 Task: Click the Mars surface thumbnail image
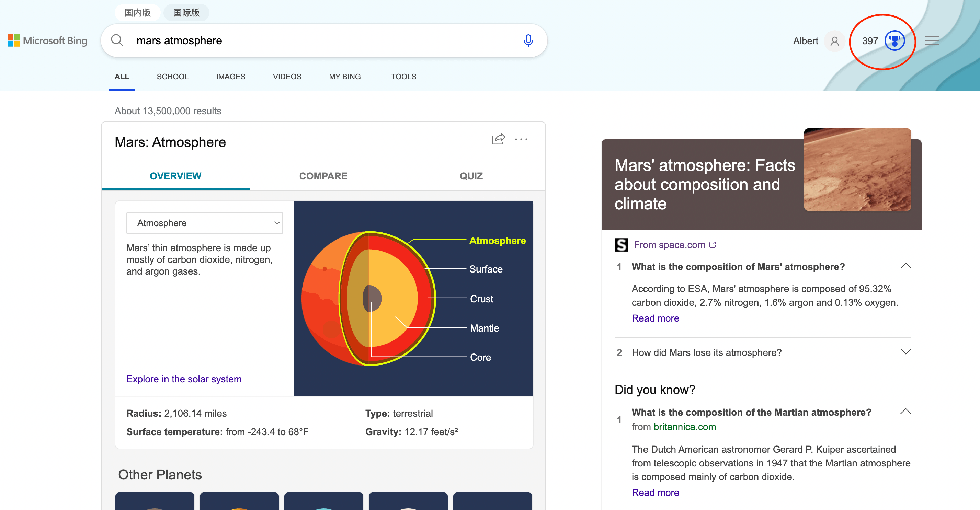(857, 170)
